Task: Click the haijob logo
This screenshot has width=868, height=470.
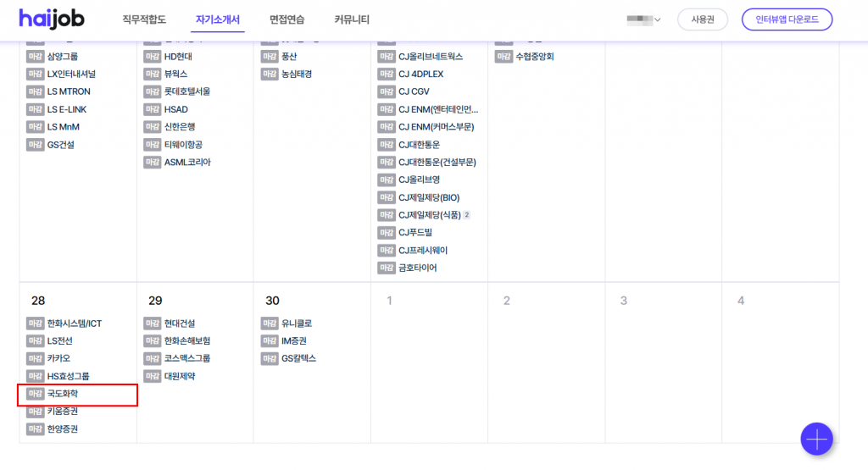Action: coord(52,19)
